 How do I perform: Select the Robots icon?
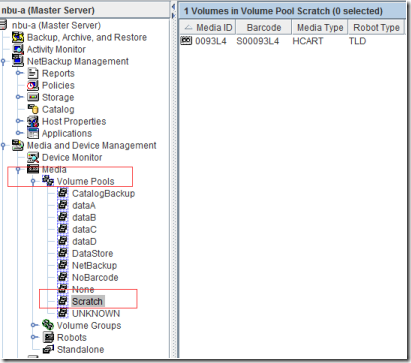coord(48,337)
